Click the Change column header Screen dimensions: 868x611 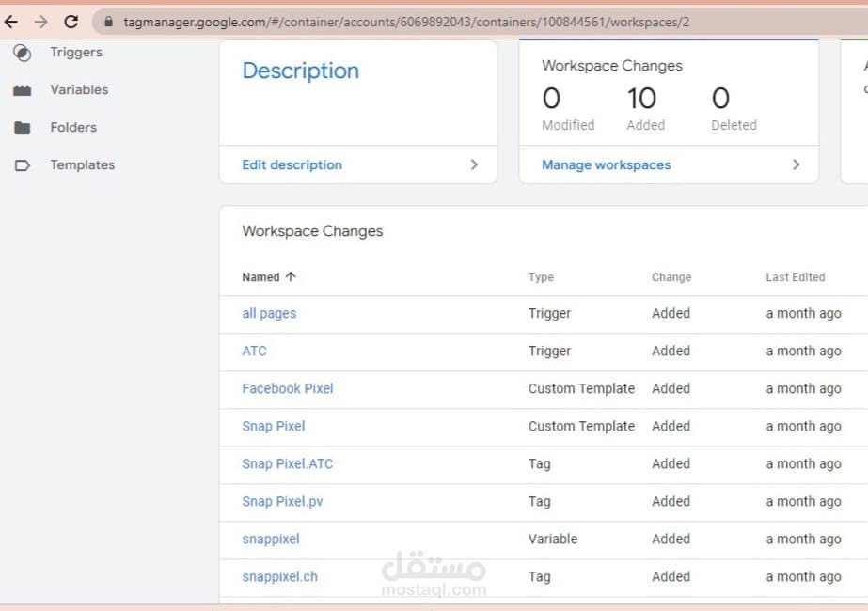(x=671, y=277)
